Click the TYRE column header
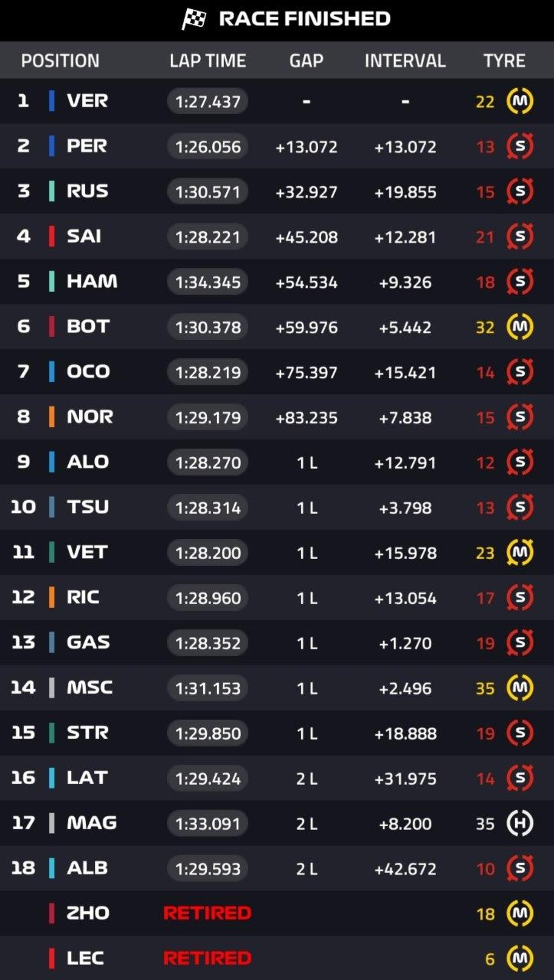This screenshot has width=554, height=980. pyautogui.click(x=504, y=61)
